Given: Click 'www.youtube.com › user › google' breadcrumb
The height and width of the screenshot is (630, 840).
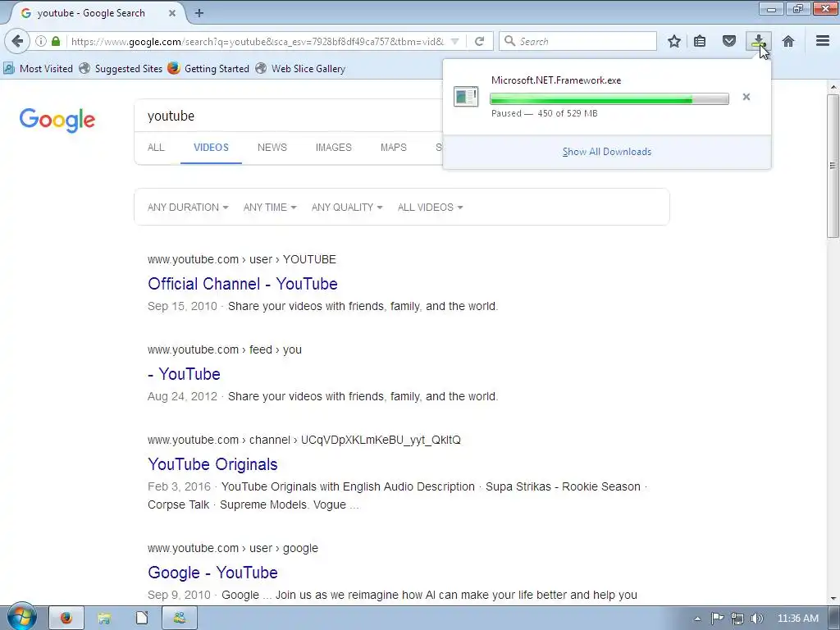Looking at the screenshot, I should [233, 548].
